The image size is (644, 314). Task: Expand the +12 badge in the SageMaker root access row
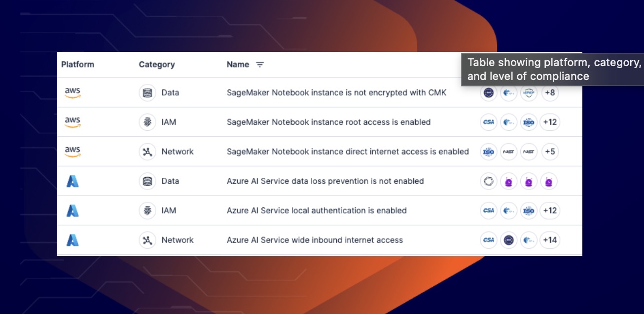549,122
